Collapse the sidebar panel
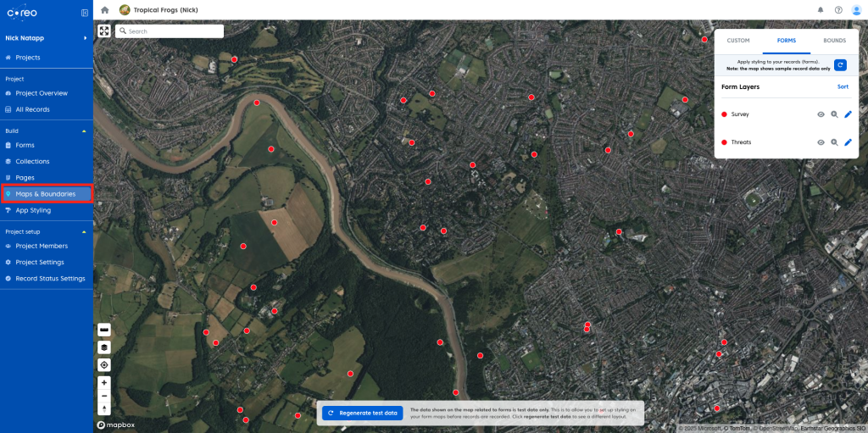The height and width of the screenshot is (433, 868). [84, 13]
